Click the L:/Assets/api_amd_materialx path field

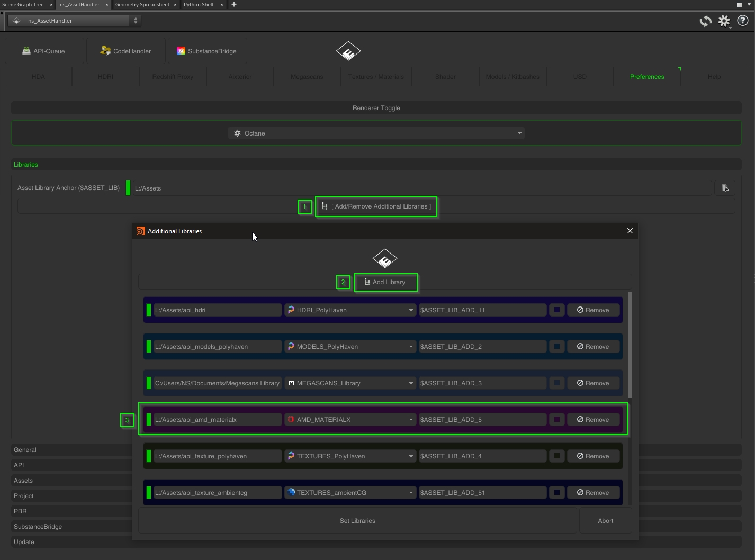click(217, 420)
